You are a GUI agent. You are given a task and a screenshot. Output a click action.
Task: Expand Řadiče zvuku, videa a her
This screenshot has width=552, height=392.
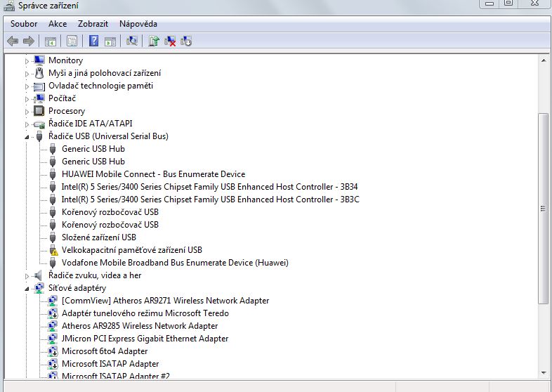27,276
